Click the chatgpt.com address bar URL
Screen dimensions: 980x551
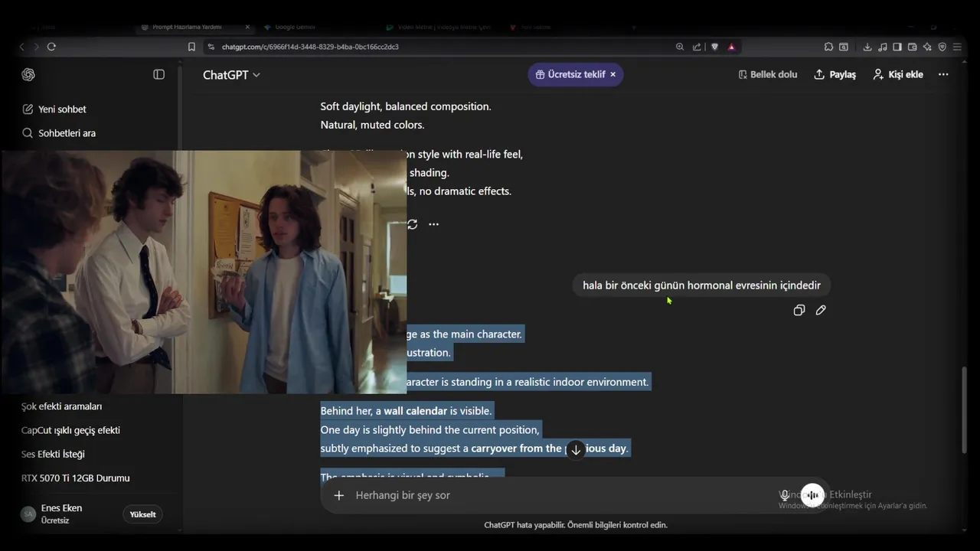click(x=310, y=47)
